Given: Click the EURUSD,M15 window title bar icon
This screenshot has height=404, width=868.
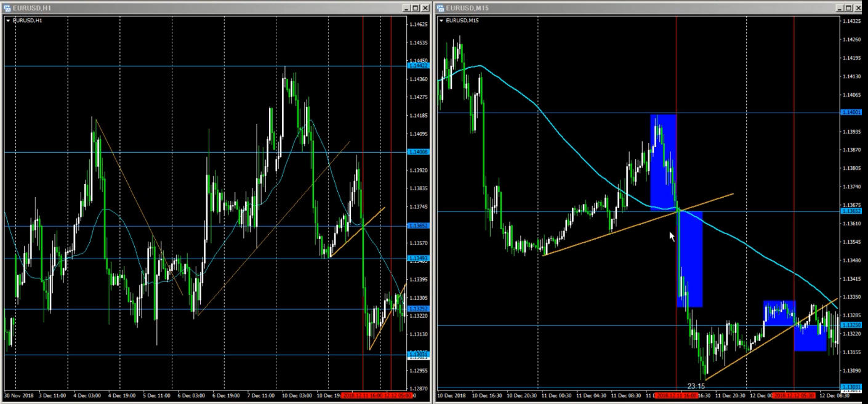Looking at the screenshot, I should (441, 8).
